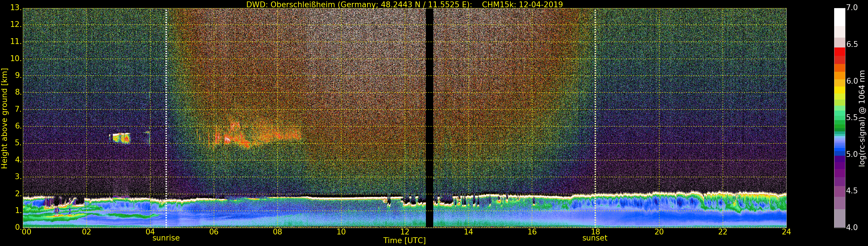This screenshot has height=246, width=868.
Task: Click the y-axis tick label '7.'
Action: (18, 109)
